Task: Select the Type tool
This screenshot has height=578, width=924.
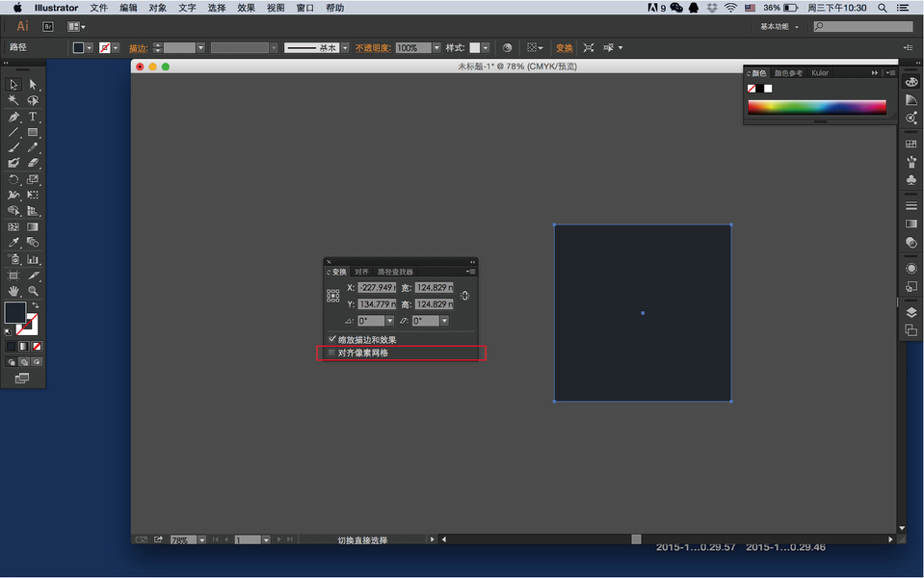Action: click(33, 117)
